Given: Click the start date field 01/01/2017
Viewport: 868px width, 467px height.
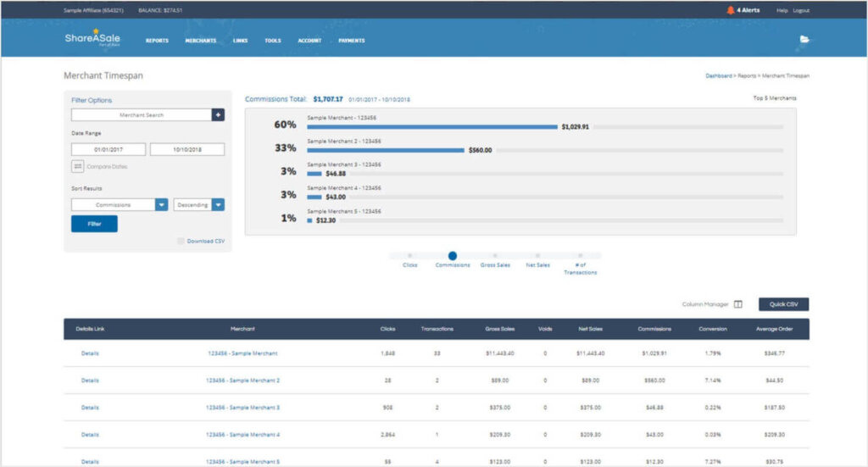Looking at the screenshot, I should click(x=108, y=149).
